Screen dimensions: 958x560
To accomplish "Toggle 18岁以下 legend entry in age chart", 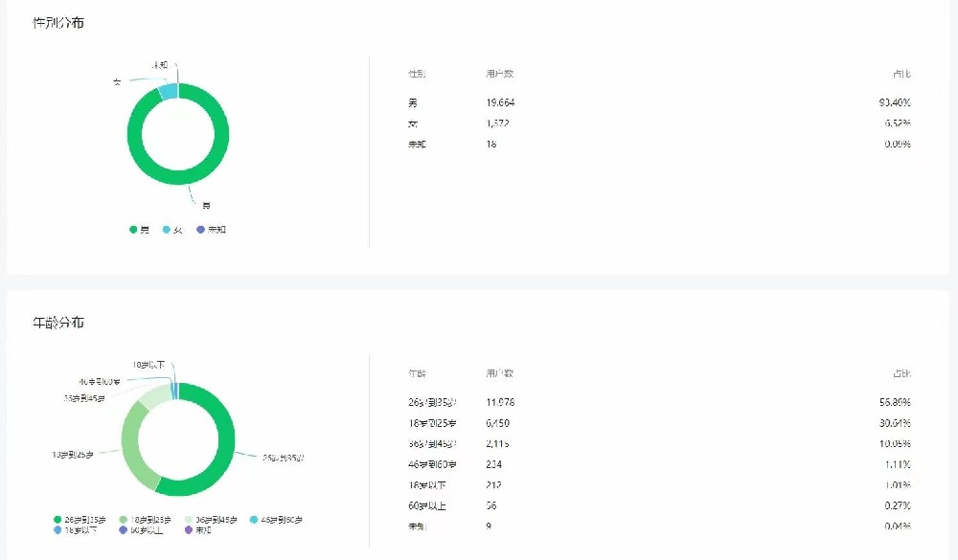I will [75, 530].
